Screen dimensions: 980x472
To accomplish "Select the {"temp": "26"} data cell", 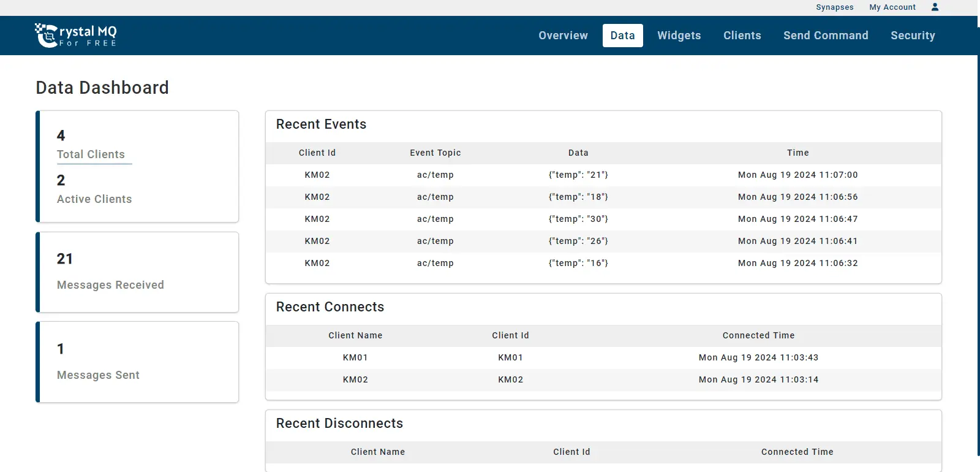I will [x=578, y=241].
